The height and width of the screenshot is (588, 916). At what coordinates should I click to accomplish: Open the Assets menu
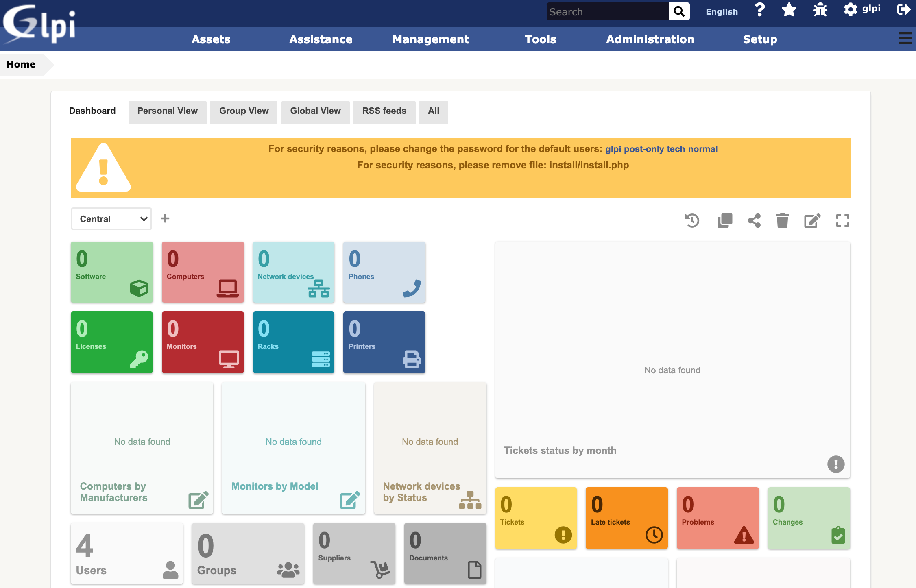pyautogui.click(x=211, y=39)
